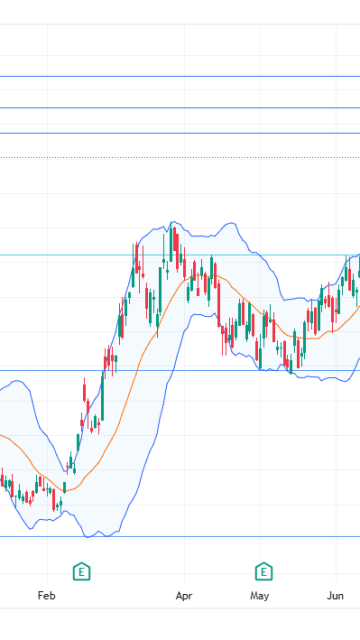The height and width of the screenshot is (640, 360).
Task: Open the earnings marker E near May
Action: [x=264, y=571]
